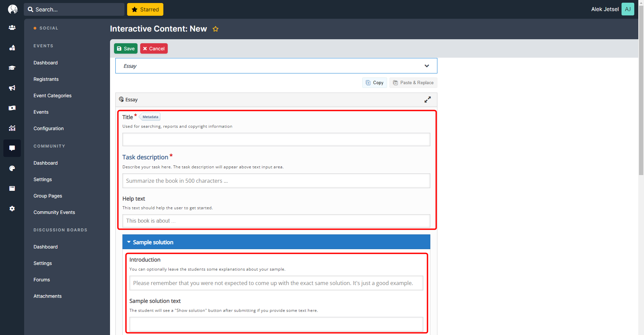Click the app logo in top-left corner

[x=12, y=9]
